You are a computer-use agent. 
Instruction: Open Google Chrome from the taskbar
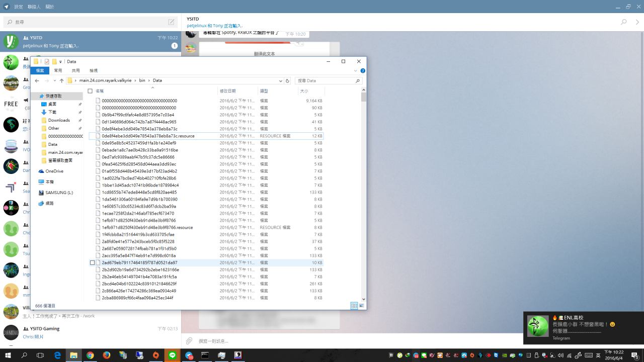click(x=90, y=355)
